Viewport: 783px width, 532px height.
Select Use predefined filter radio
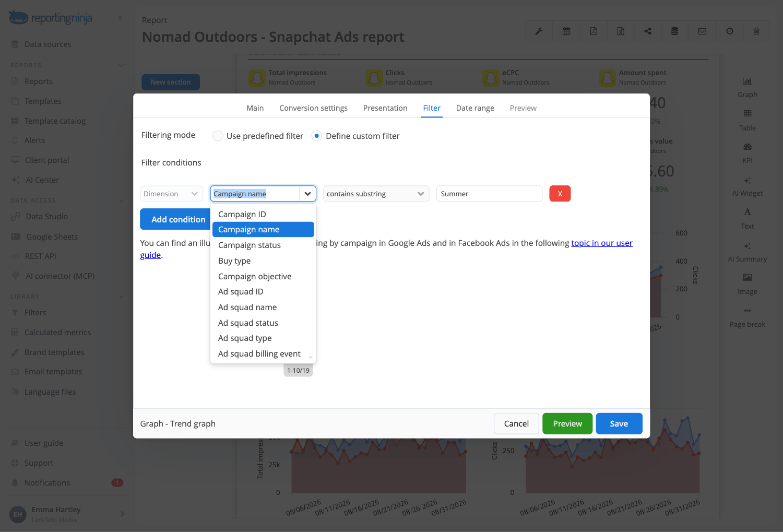[218, 136]
